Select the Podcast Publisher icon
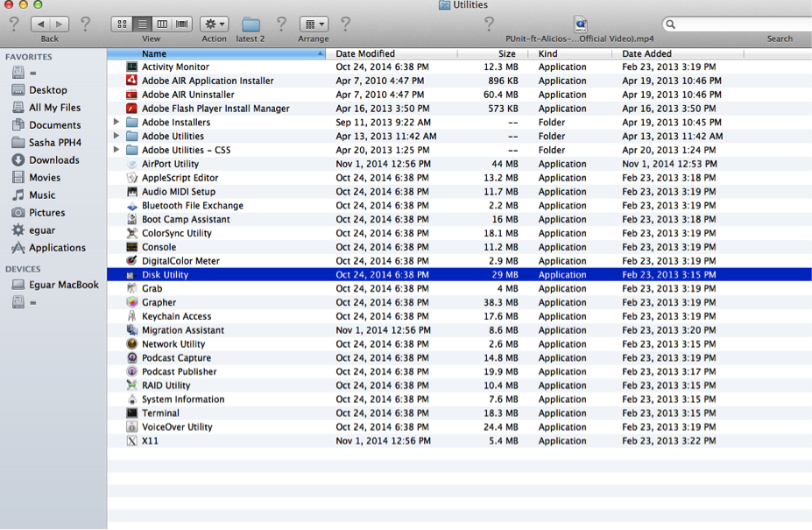 click(x=132, y=371)
